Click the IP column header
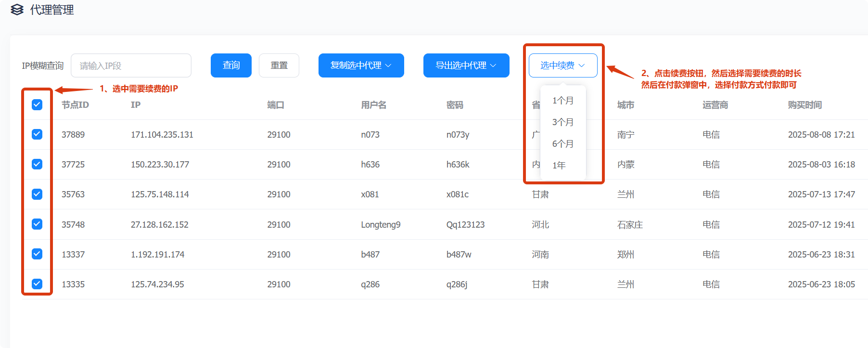The image size is (868, 348). 136,105
